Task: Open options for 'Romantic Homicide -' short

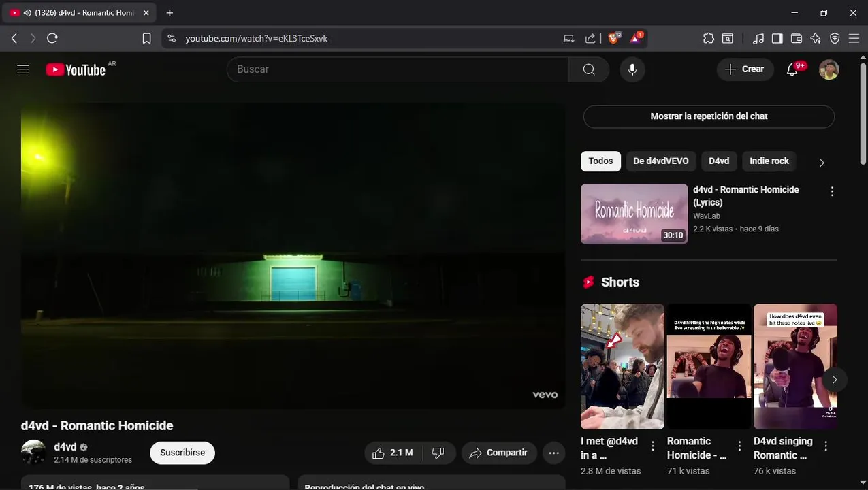Action: pyautogui.click(x=740, y=446)
